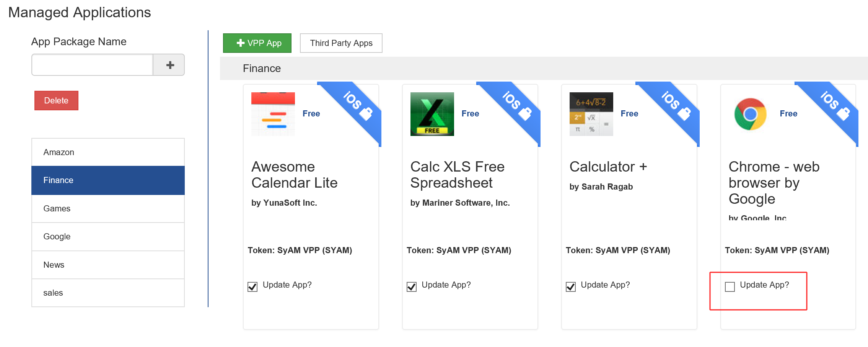Enable Update App for Chrome browser
Viewport: 868px width, 347px height.
click(x=730, y=286)
